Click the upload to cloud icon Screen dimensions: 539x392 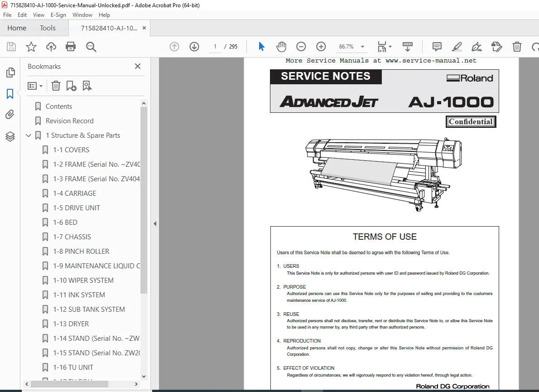pyautogui.click(x=51, y=46)
